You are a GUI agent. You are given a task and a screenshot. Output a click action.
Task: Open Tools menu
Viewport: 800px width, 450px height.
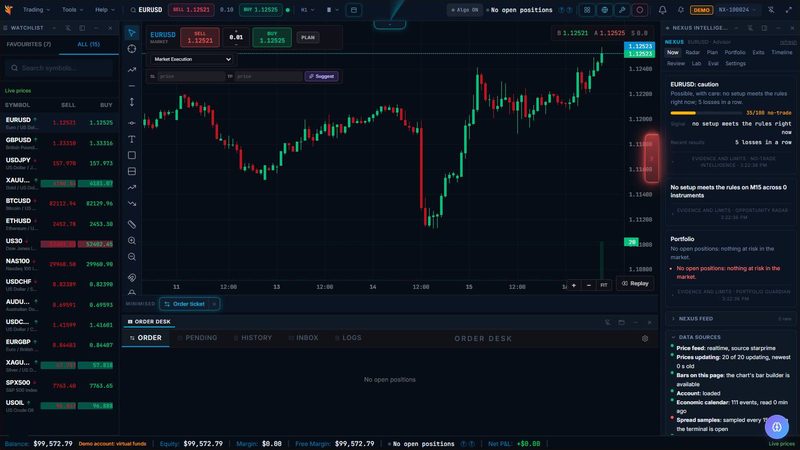pyautogui.click(x=72, y=10)
